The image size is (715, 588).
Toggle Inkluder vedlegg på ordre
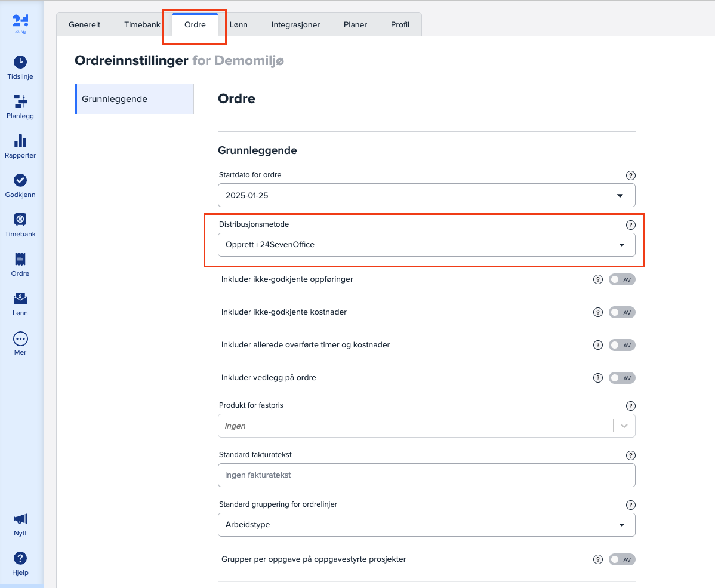[x=622, y=378]
